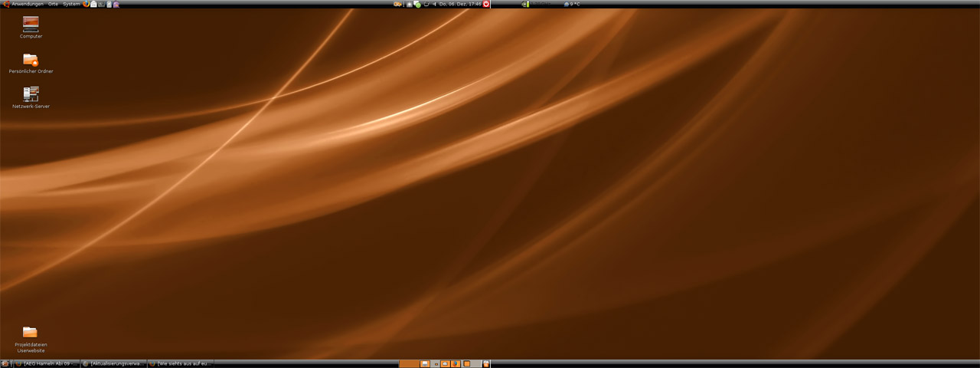Click the 9 °C weather applet
This screenshot has width=980, height=368.
[x=572, y=4]
